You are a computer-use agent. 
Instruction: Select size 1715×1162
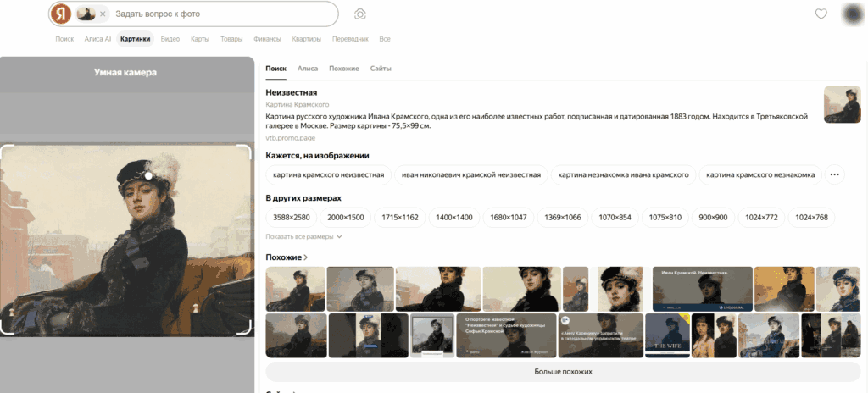[x=400, y=218]
